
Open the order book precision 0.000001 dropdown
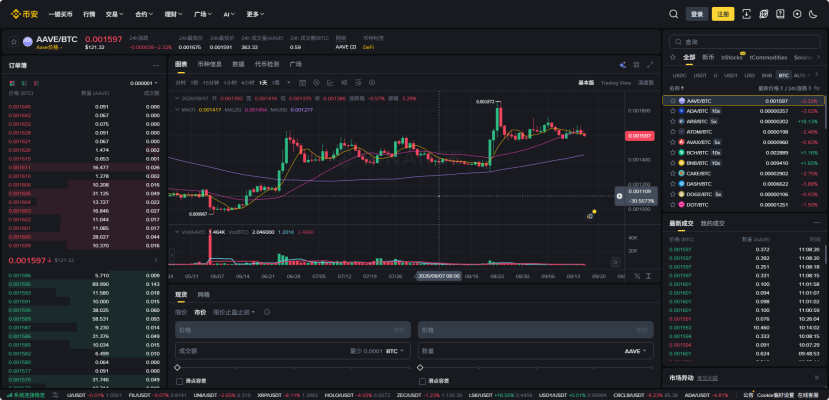(144, 83)
